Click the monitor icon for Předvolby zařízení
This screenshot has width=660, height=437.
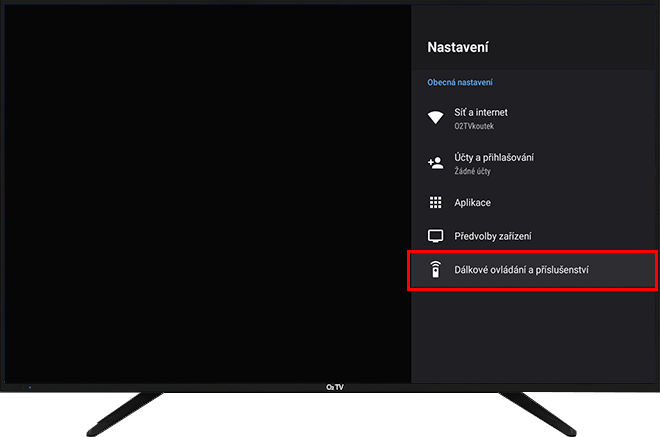coord(435,236)
